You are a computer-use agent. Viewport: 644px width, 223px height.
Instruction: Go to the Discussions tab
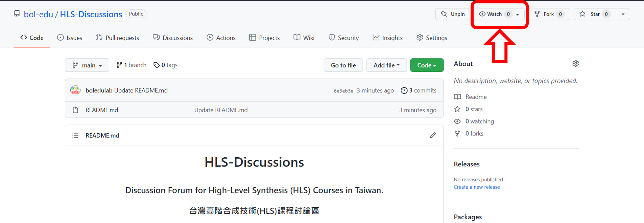[x=173, y=38]
